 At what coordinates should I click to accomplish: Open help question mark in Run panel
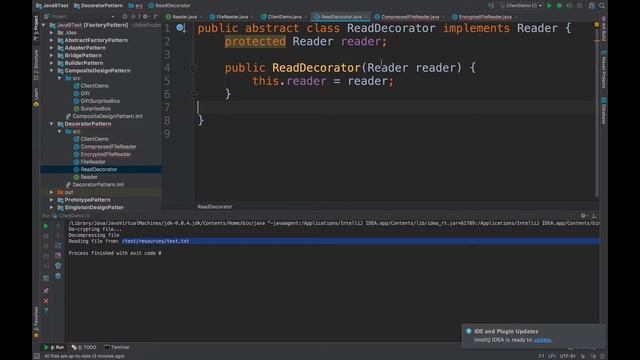tap(46, 311)
